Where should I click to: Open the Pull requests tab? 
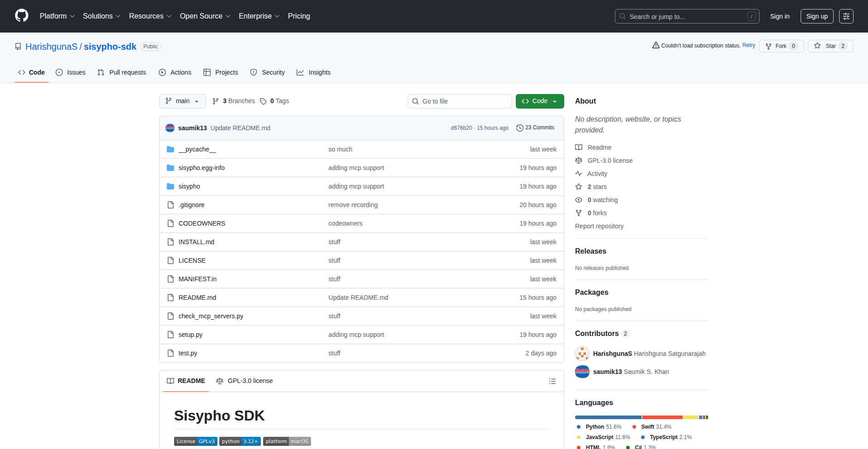pyautogui.click(x=122, y=72)
